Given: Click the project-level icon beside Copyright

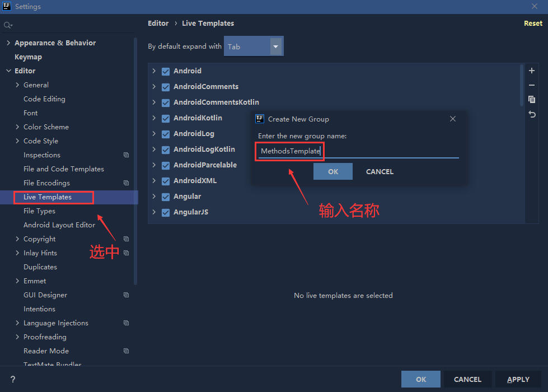Looking at the screenshot, I should [x=126, y=239].
